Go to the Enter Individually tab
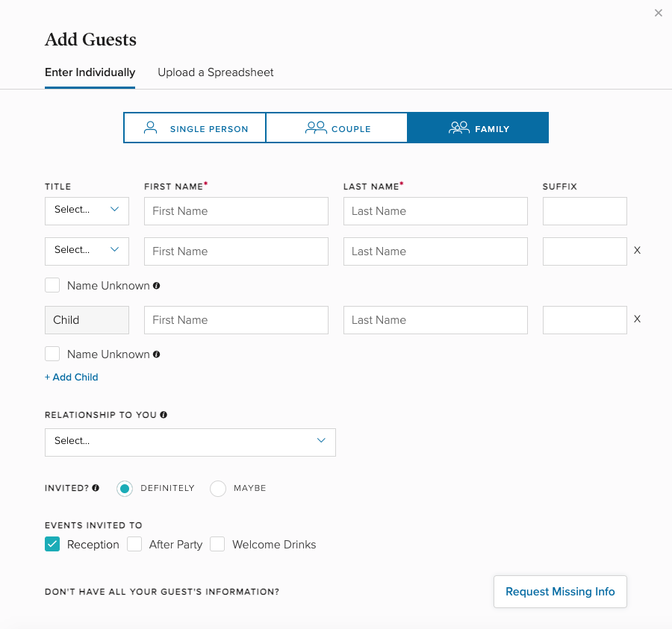This screenshot has height=629, width=672. (x=90, y=72)
